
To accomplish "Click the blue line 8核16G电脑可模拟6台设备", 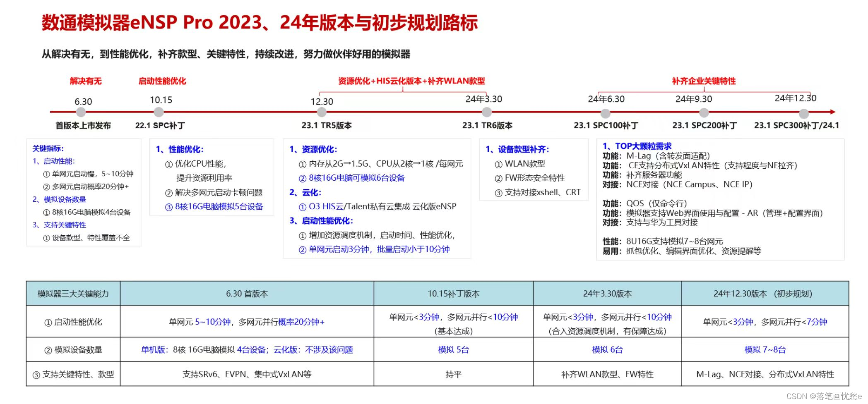I will [352, 178].
